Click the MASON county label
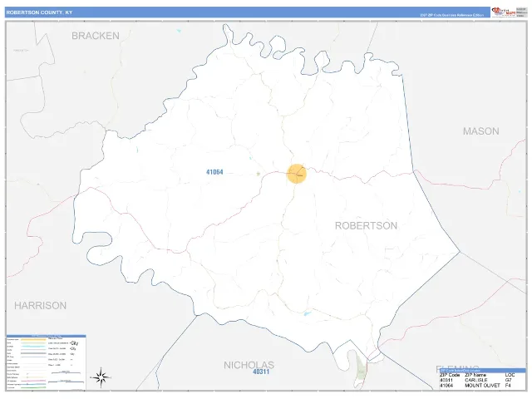Screen dimensions: 532x399 coord(480,131)
